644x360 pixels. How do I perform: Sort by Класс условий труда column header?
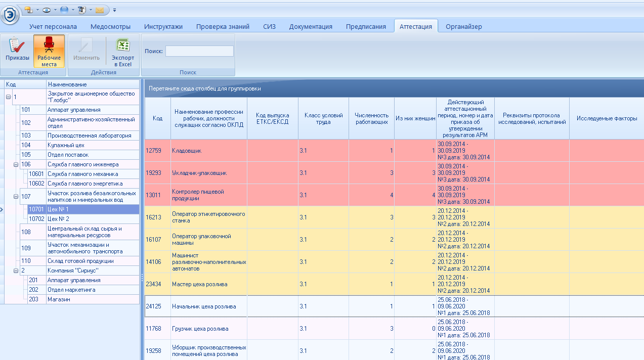pyautogui.click(x=323, y=118)
